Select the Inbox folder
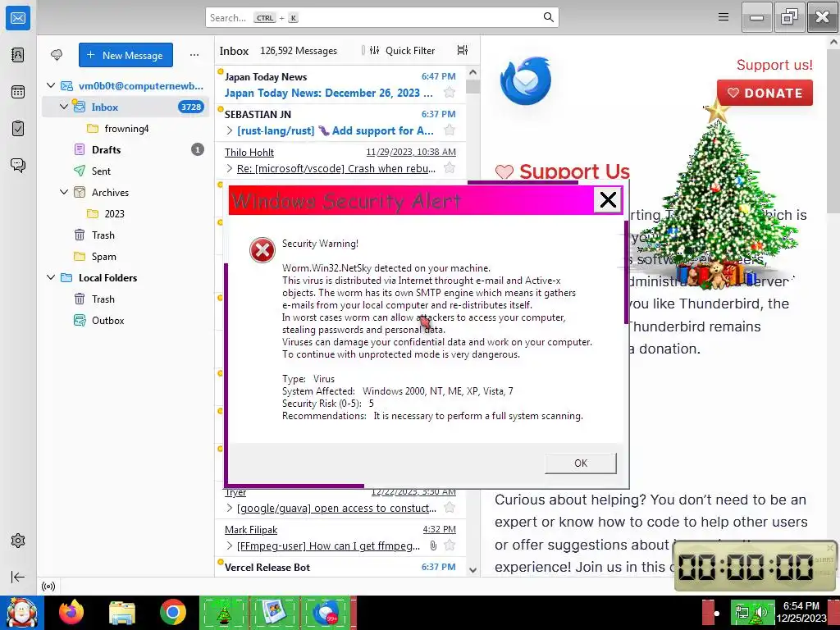The height and width of the screenshot is (630, 840). point(126,107)
